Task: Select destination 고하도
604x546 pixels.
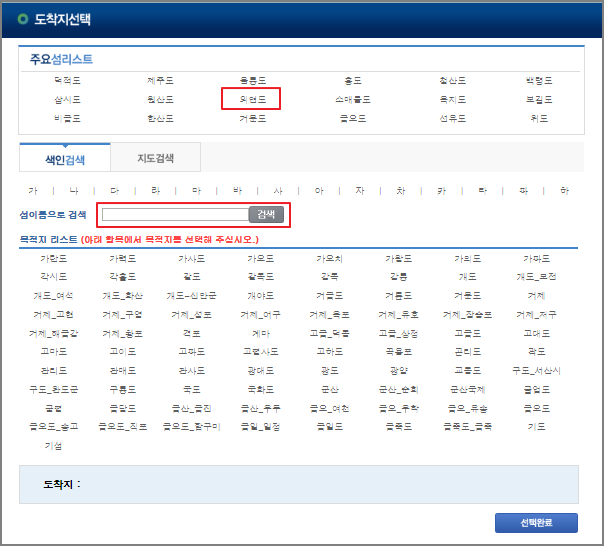Action: pyautogui.click(x=329, y=351)
